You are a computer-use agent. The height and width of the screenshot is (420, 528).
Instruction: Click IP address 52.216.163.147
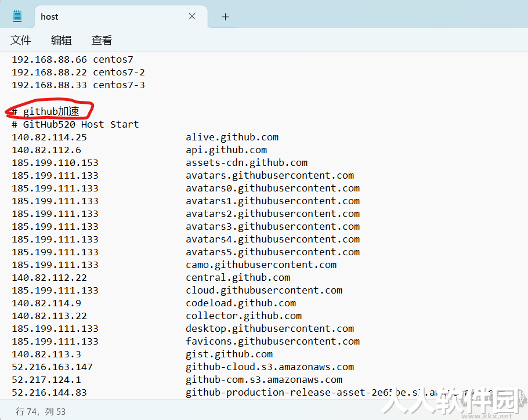coord(52,367)
